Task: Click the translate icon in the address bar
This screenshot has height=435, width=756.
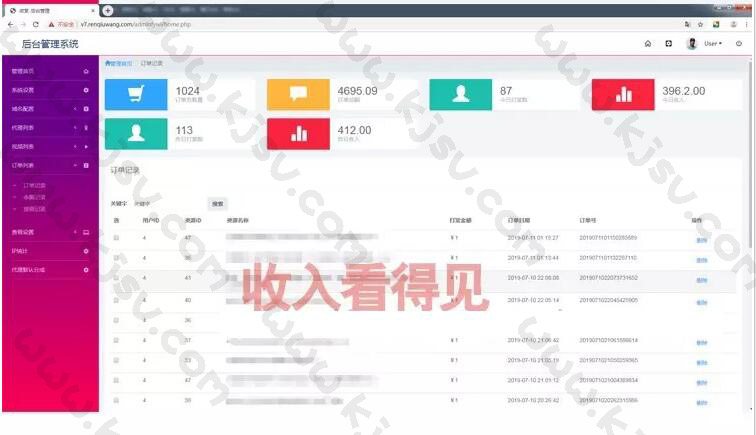Action: [688, 24]
